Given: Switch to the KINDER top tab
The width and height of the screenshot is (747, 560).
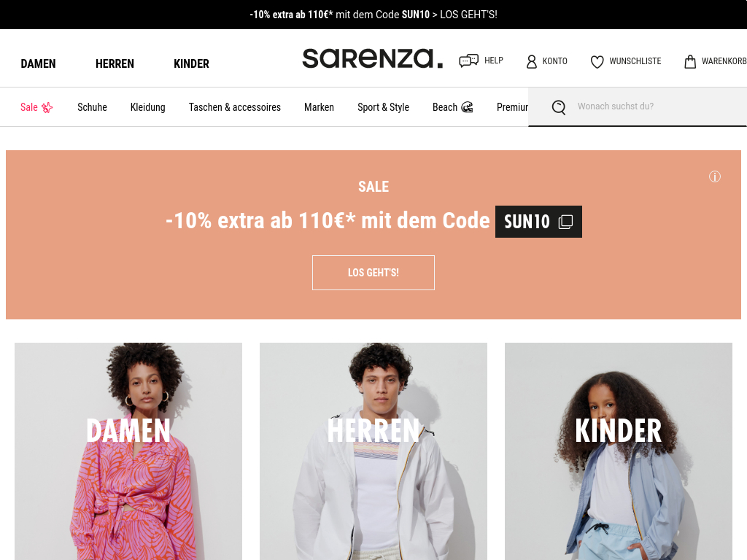Looking at the screenshot, I should [192, 63].
